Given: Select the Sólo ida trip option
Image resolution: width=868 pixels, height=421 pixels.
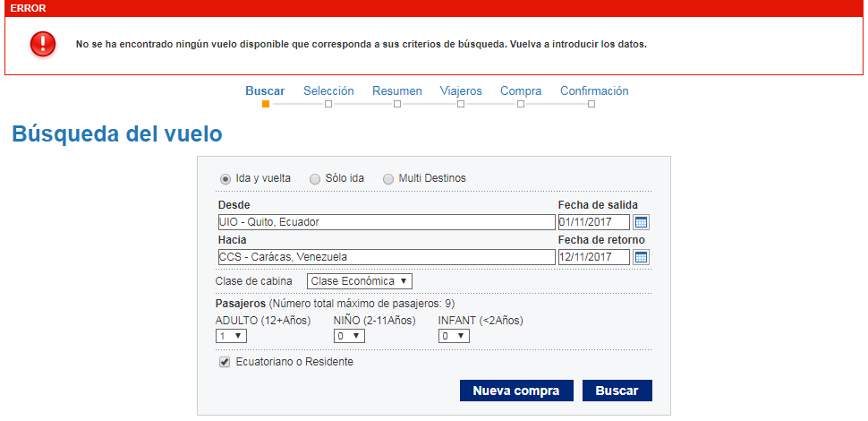Looking at the screenshot, I should 314,179.
